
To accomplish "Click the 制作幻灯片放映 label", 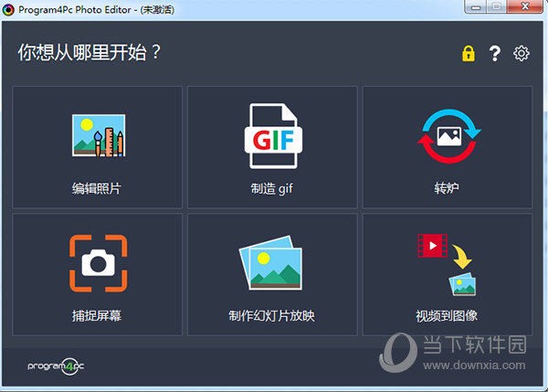I will (x=271, y=316).
